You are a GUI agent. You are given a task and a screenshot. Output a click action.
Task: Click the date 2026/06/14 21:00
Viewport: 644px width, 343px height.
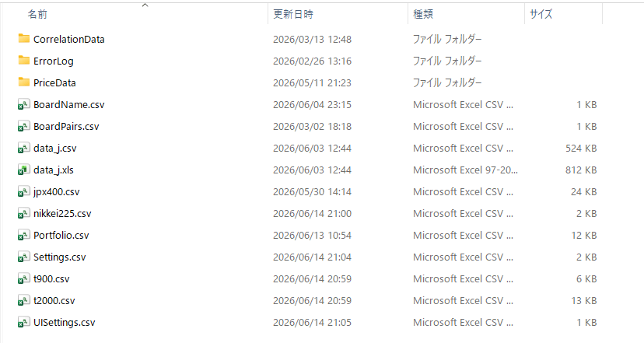(312, 214)
